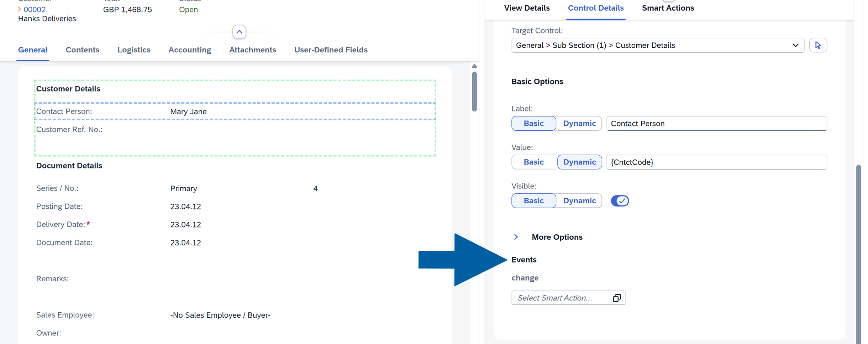
Task: Click the expand arrow next to customer 00002
Action: click(20, 9)
